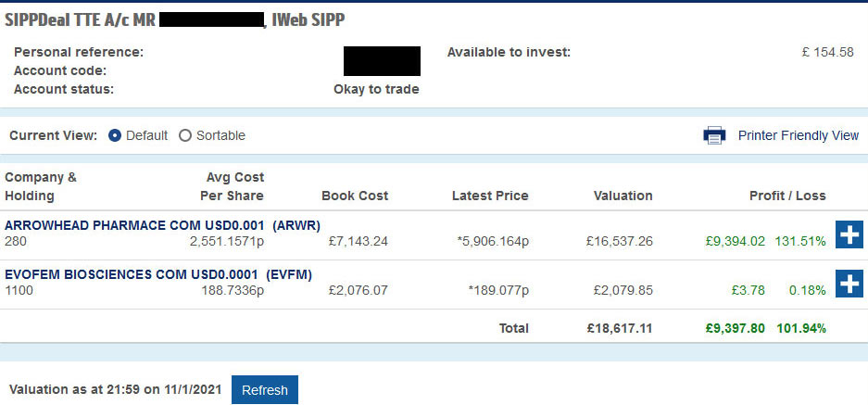Refresh the valuation
Image resolution: width=868 pixels, height=405 pixels.
[265, 390]
